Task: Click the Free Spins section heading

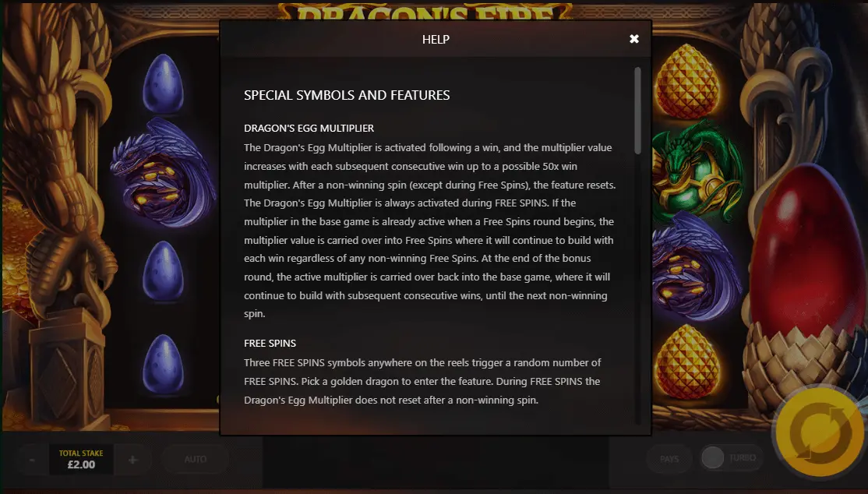Action: coord(270,344)
